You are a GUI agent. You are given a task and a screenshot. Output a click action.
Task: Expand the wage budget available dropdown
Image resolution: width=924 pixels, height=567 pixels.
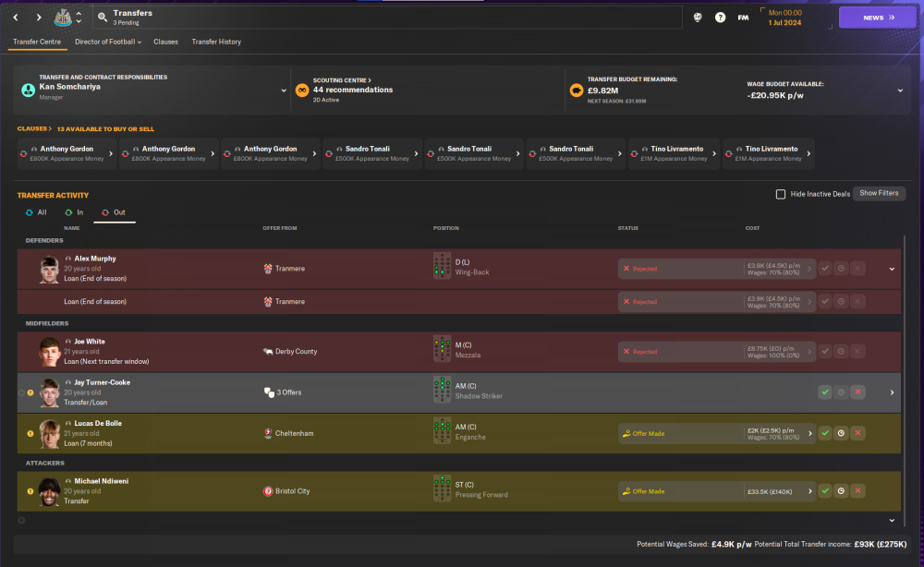900,90
